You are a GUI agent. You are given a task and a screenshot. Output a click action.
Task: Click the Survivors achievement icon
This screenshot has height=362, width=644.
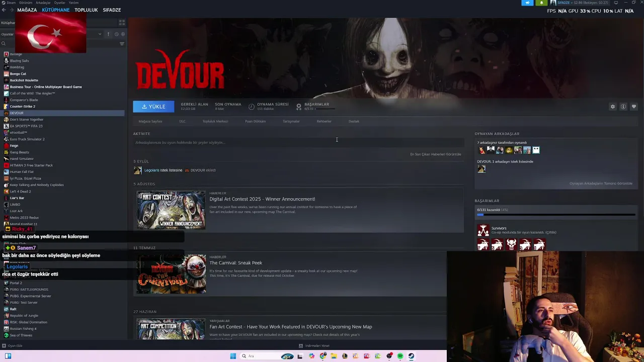(483, 230)
